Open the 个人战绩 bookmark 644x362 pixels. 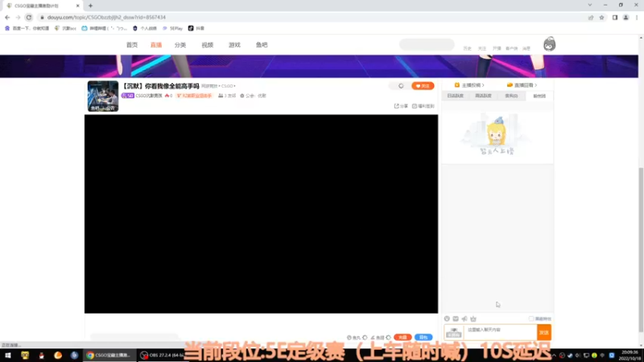click(x=145, y=28)
